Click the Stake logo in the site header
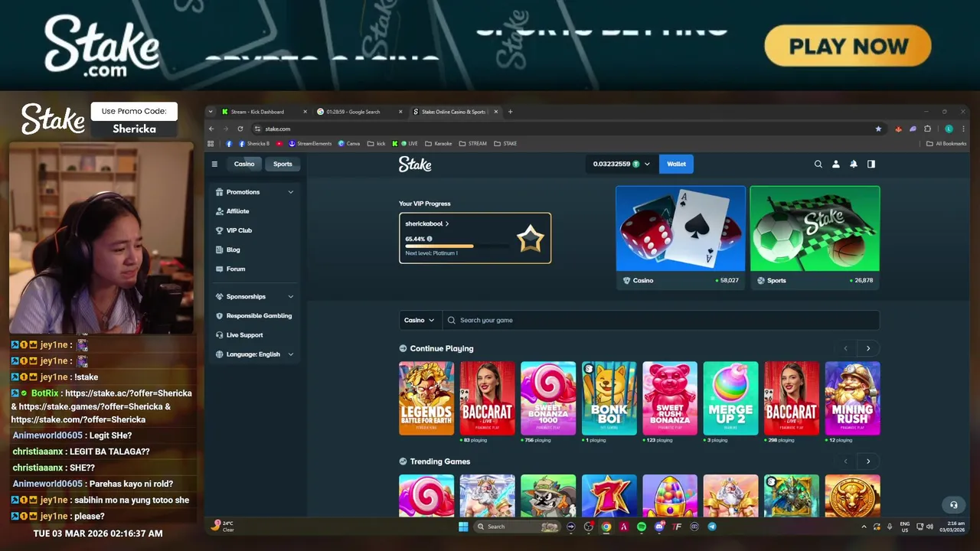 (x=415, y=164)
